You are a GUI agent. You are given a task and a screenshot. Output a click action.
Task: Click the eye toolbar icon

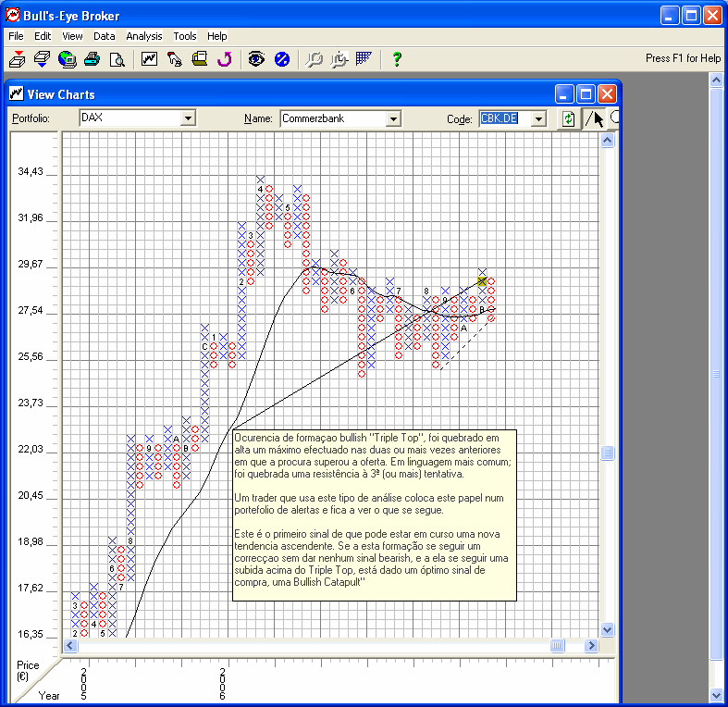point(256,58)
